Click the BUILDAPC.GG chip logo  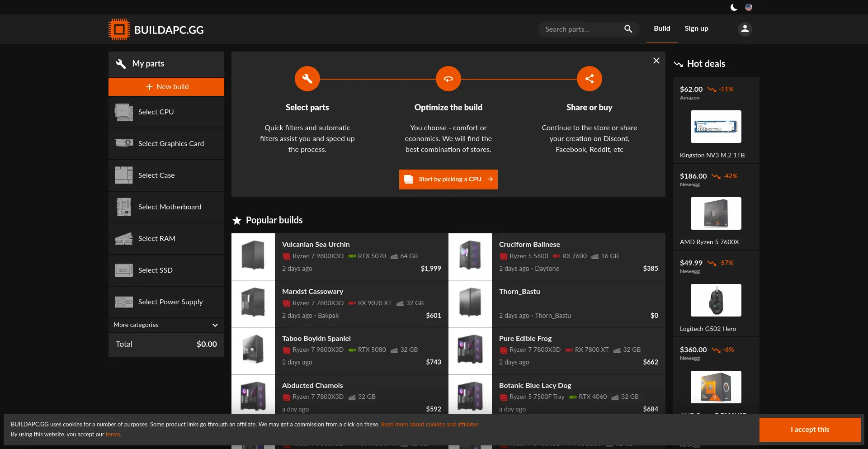[x=119, y=29]
